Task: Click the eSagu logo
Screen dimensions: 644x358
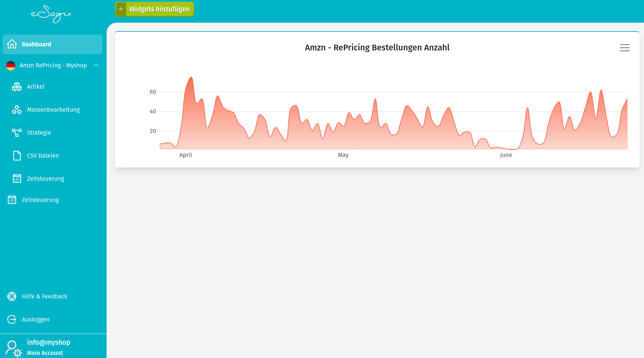Action: click(51, 14)
